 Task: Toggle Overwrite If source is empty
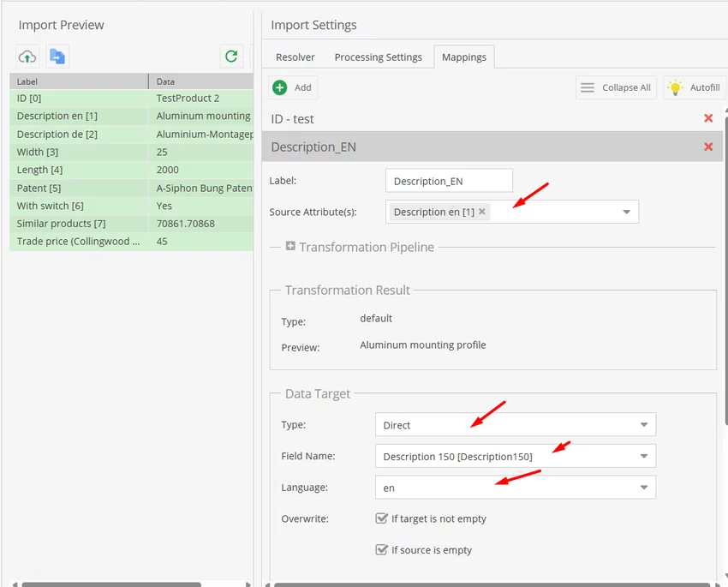[x=381, y=550]
